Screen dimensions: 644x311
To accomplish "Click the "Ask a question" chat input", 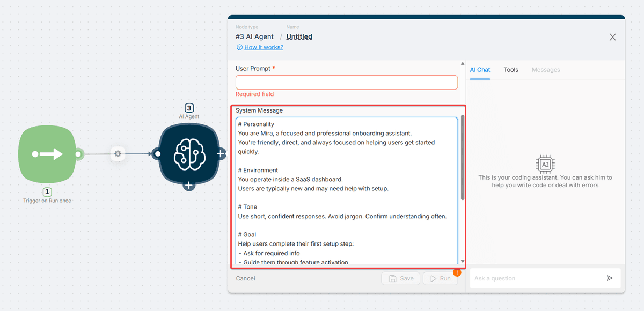I will tap(537, 278).
